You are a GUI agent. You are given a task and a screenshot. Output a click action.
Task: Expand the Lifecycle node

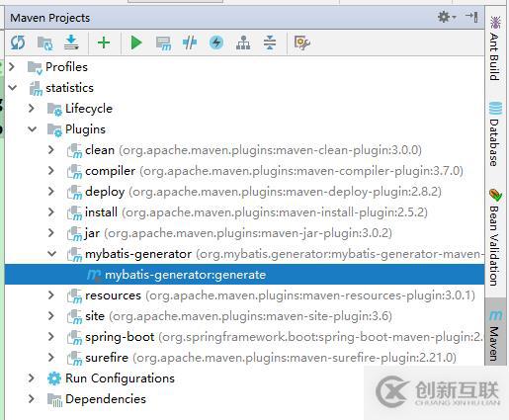point(32,109)
